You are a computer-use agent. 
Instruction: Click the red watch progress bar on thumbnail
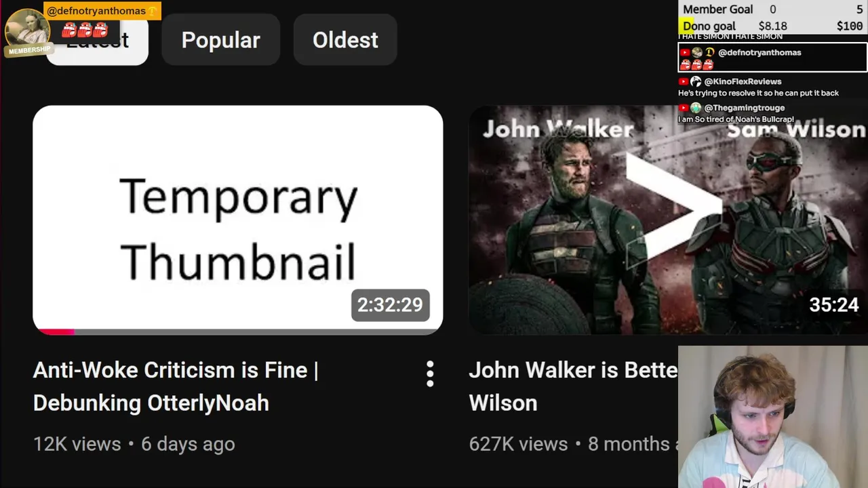pos(54,331)
